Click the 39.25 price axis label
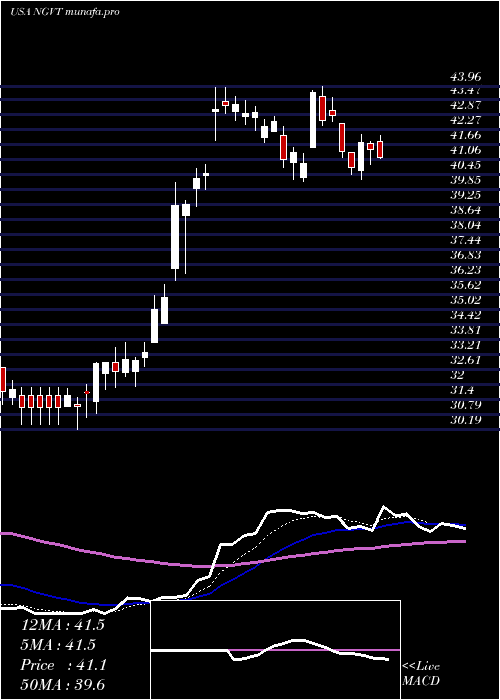 (x=465, y=195)
